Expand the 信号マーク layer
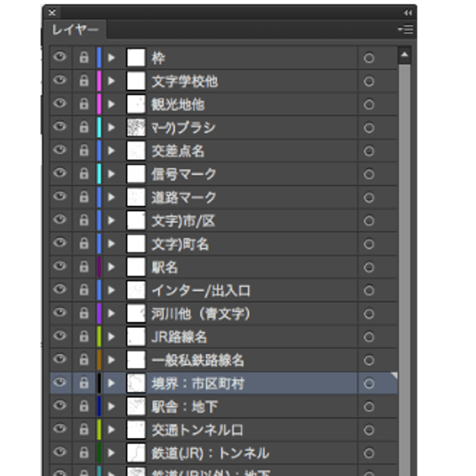The height and width of the screenshot is (476, 476). point(111,174)
